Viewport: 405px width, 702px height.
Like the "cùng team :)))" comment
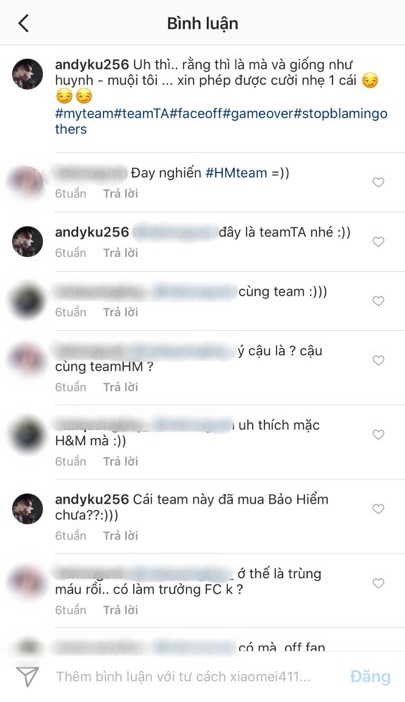[378, 301]
